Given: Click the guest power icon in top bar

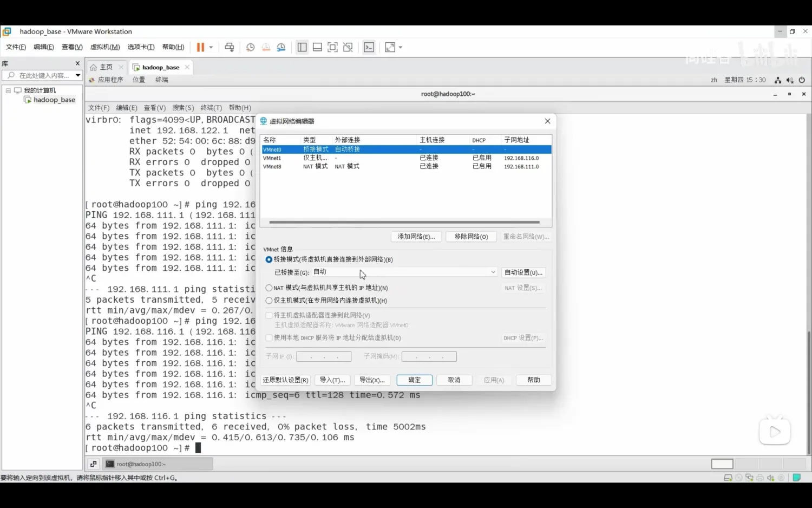Looking at the screenshot, I should (x=802, y=80).
